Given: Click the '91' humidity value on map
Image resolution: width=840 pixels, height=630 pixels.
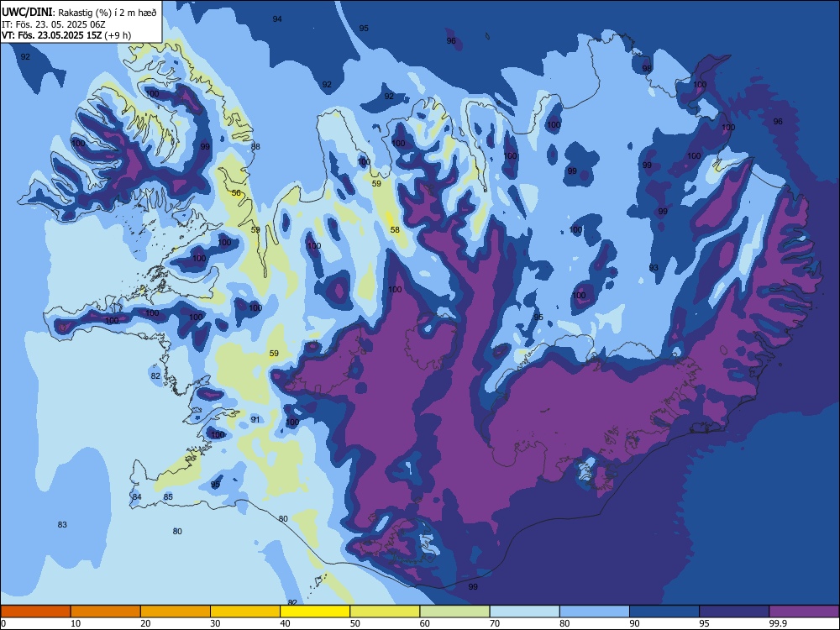Looking at the screenshot, I should coord(255,419).
